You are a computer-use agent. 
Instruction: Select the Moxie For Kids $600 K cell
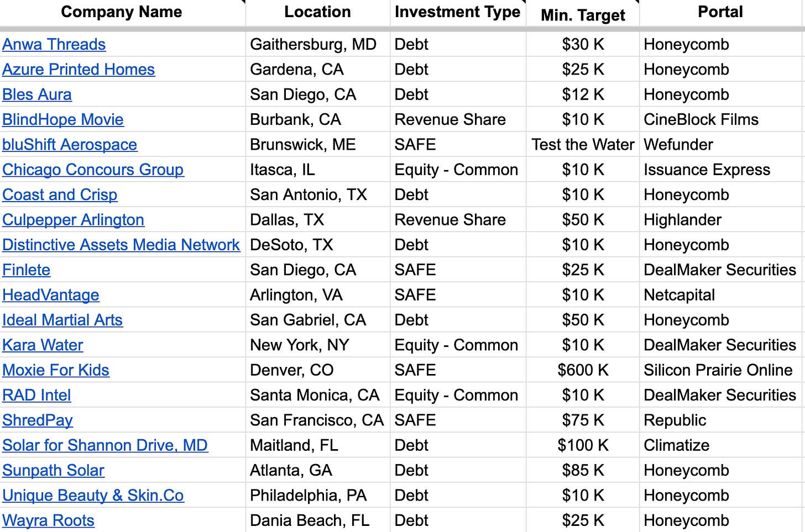(x=583, y=370)
